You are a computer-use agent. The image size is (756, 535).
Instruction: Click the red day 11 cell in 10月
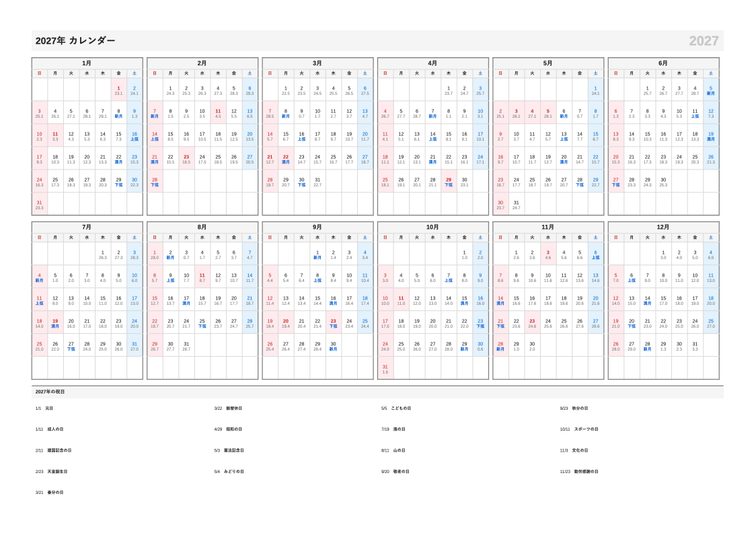(401, 300)
